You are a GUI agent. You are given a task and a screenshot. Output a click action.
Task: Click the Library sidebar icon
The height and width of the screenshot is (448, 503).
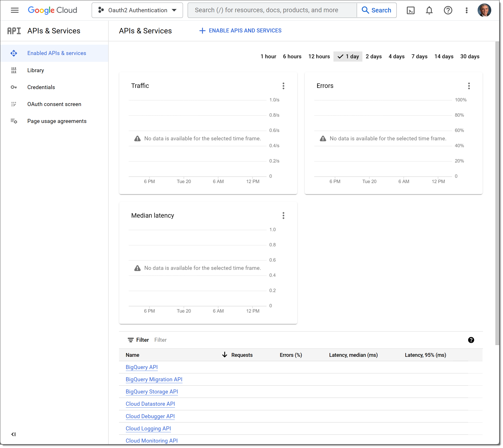14,70
